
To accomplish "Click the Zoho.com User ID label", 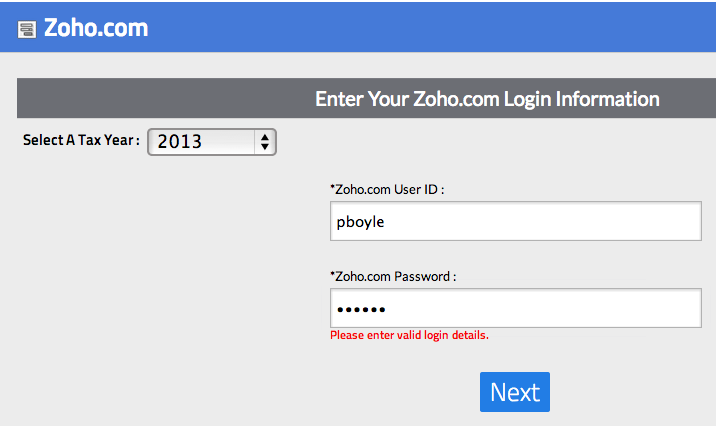I will 387,189.
